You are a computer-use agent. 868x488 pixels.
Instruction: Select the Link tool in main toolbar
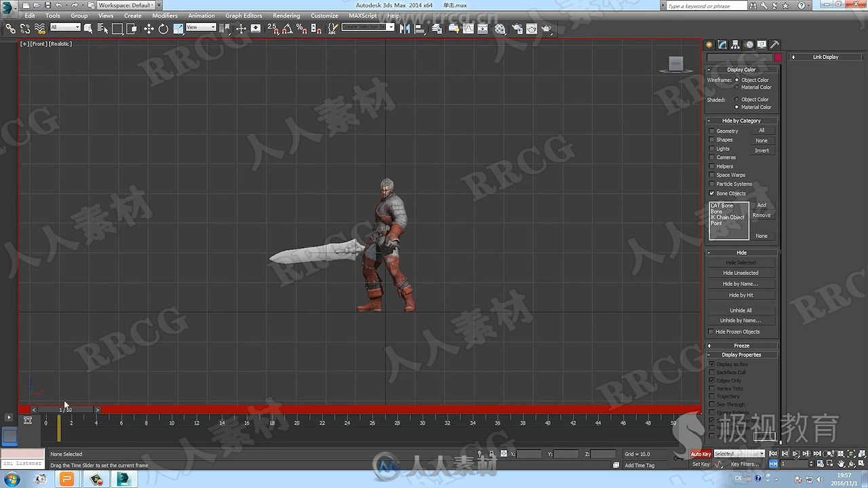[x=11, y=28]
